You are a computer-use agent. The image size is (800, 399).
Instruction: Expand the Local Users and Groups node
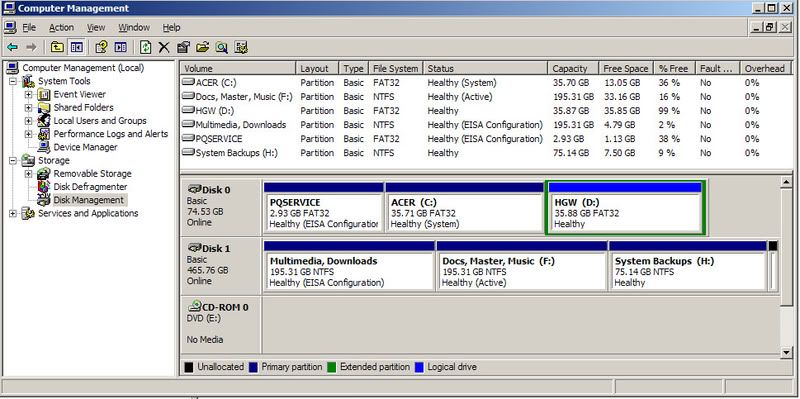pos(29,121)
